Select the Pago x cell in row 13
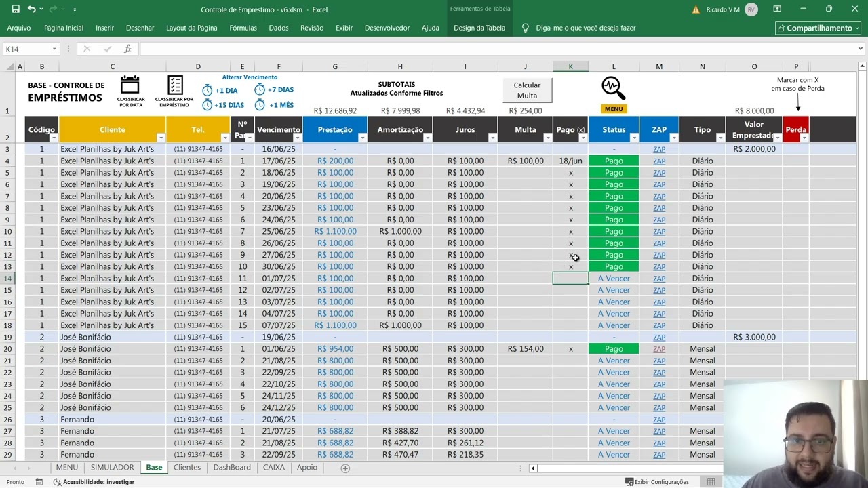The image size is (868, 488). pos(571,266)
